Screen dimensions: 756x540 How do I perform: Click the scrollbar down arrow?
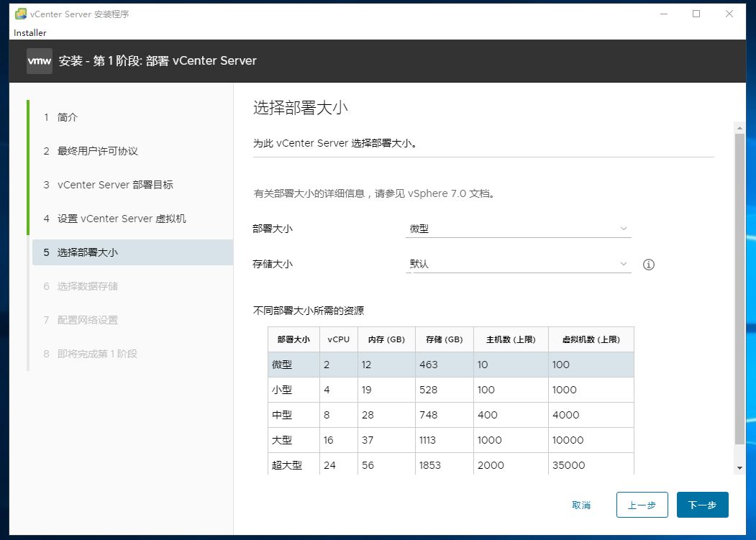pos(739,468)
